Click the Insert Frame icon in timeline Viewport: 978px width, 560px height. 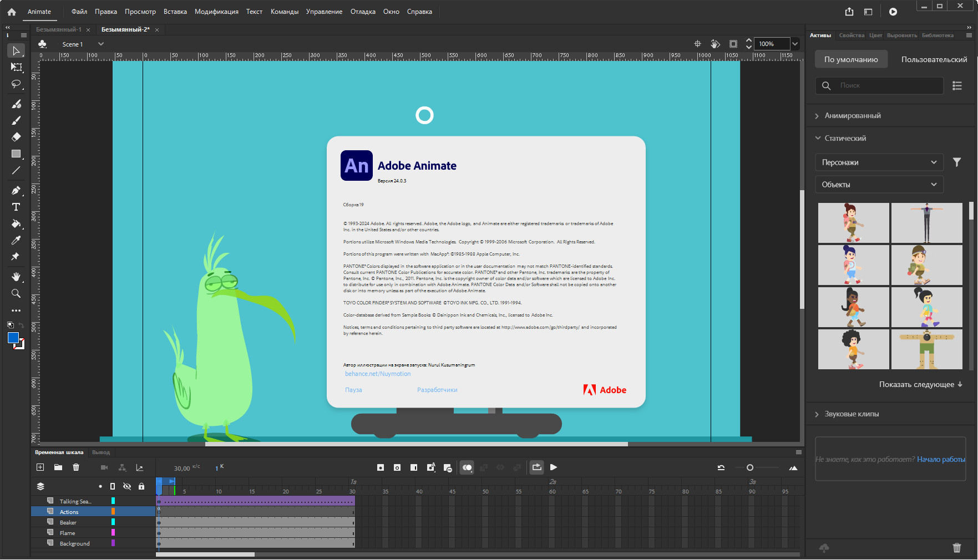(414, 467)
